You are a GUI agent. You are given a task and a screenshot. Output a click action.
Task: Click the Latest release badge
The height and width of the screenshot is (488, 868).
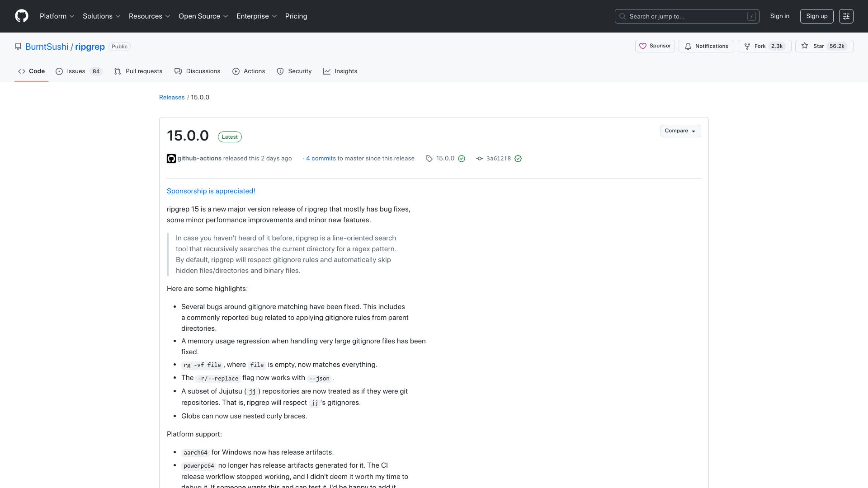tap(230, 137)
